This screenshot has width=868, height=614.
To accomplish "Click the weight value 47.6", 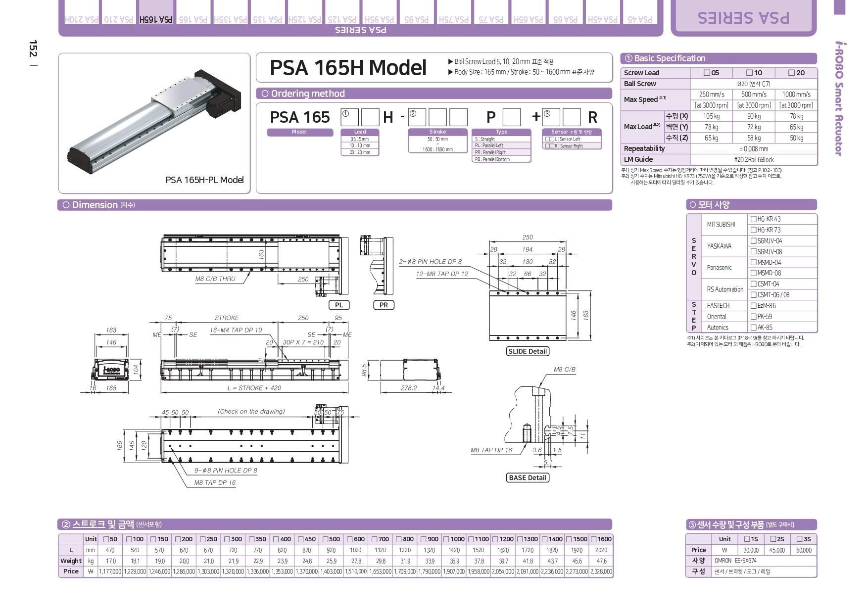I will [601, 561].
